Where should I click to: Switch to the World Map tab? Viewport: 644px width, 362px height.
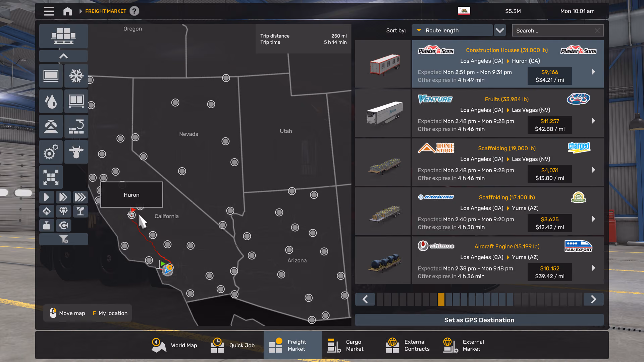174,345
